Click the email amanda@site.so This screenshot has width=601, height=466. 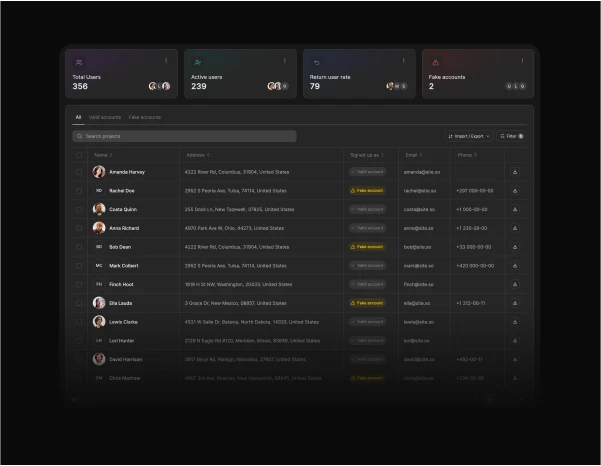[422, 172]
